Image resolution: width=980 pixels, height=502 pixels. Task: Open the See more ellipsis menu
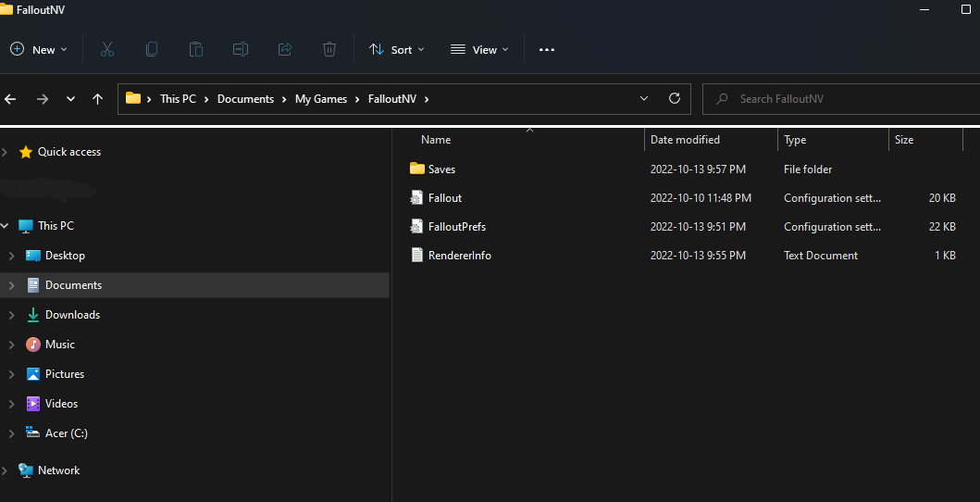coord(547,49)
